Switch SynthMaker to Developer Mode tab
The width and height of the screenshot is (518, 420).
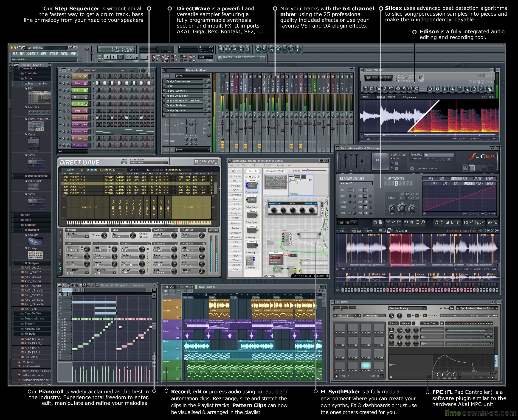(x=275, y=171)
